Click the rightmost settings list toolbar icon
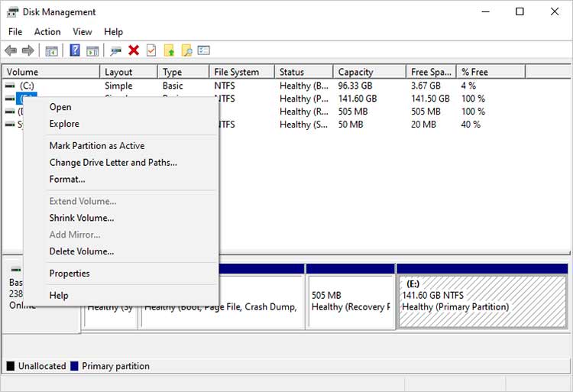 pos(203,50)
